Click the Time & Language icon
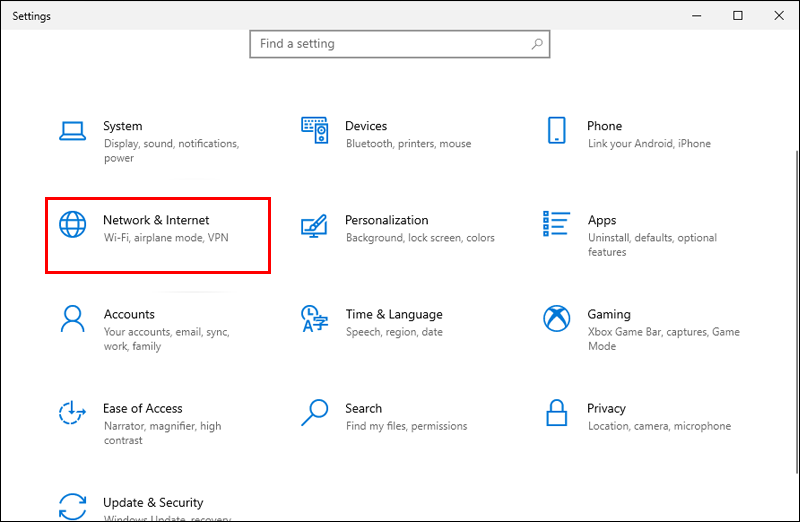Image resolution: width=800 pixels, height=522 pixels. pyautogui.click(x=315, y=318)
